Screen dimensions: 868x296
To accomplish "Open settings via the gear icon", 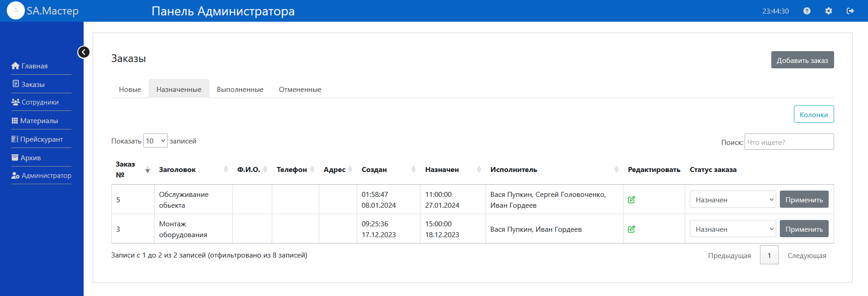I will coord(828,11).
